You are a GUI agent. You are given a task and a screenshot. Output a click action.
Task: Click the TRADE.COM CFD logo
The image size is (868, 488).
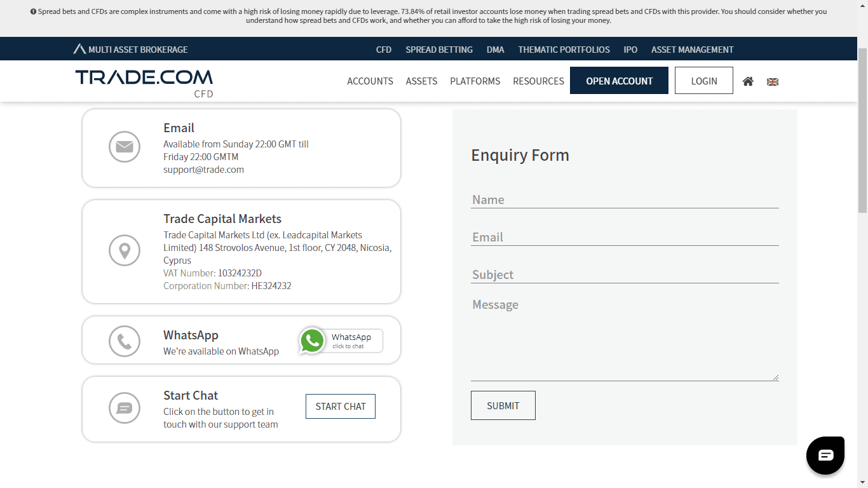tap(144, 83)
